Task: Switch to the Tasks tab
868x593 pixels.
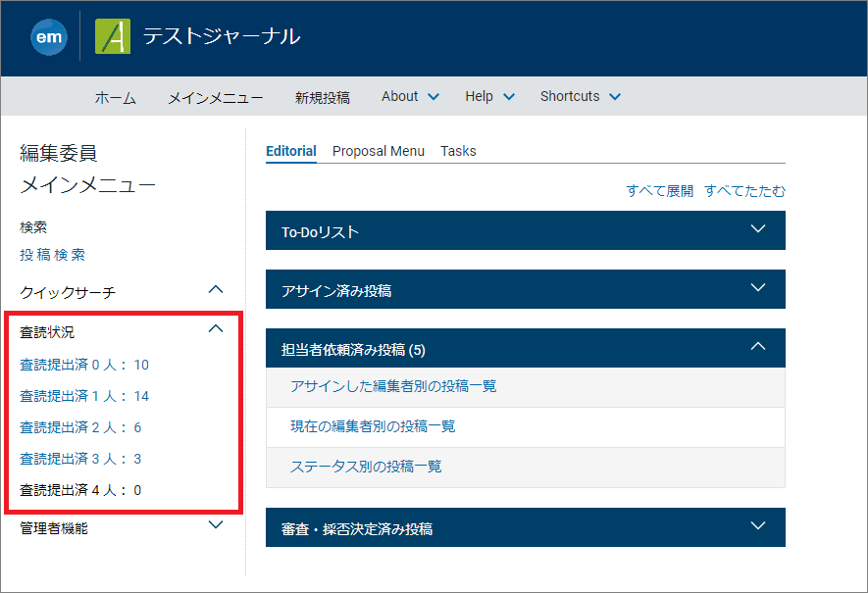Action: (457, 151)
